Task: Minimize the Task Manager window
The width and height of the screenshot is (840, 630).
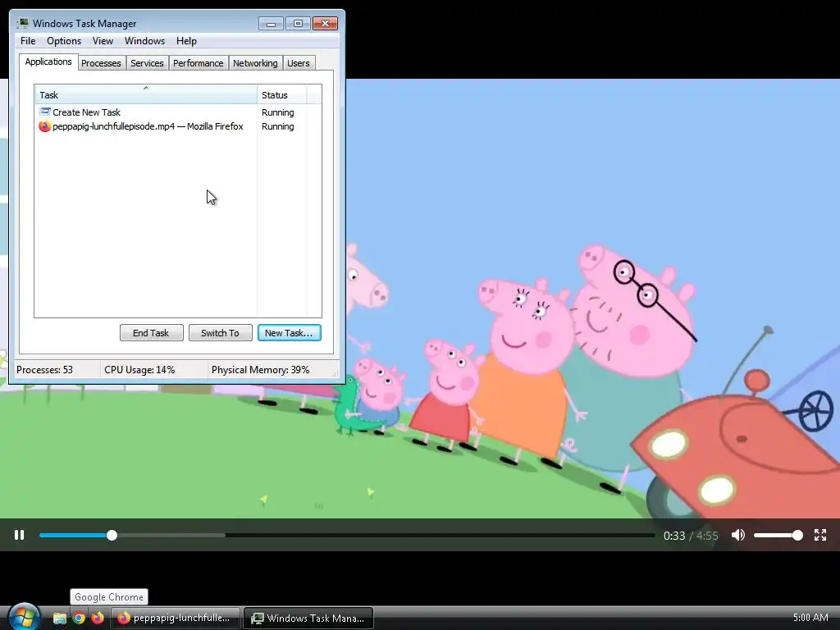Action: [271, 24]
